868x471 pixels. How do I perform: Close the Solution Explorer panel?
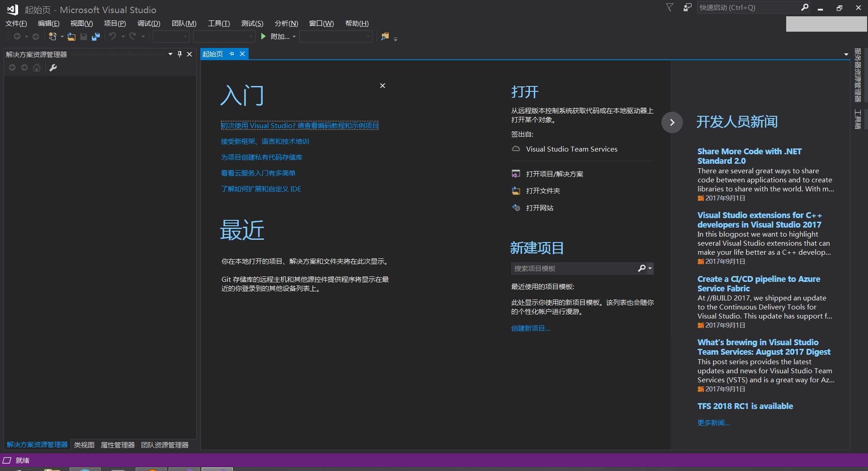coord(189,54)
